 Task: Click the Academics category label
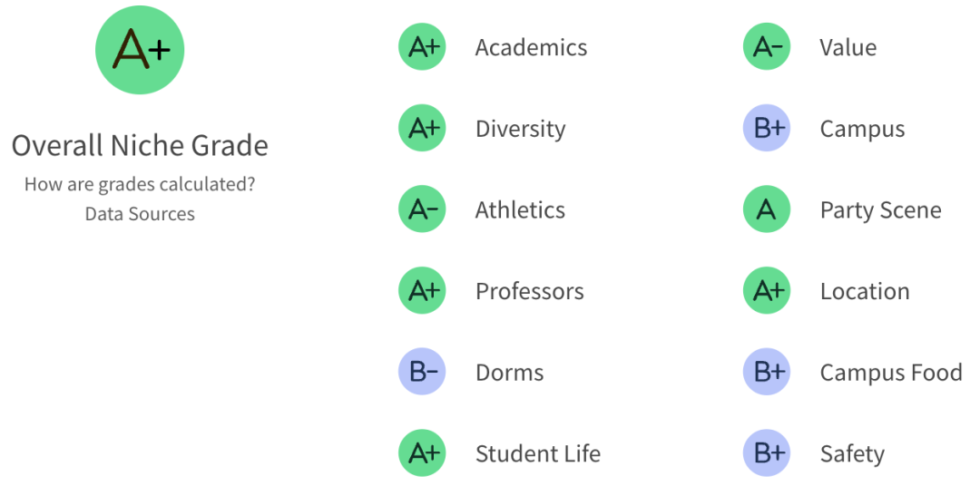(x=531, y=47)
